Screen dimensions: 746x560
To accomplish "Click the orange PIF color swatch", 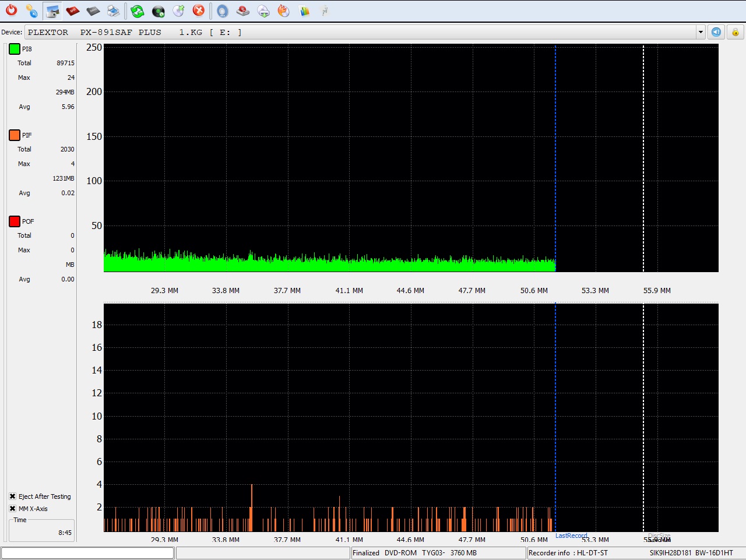I will tap(15, 135).
